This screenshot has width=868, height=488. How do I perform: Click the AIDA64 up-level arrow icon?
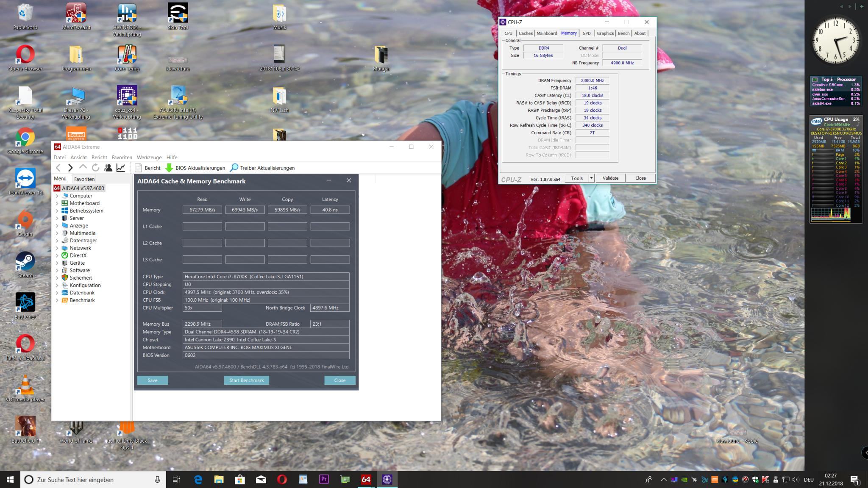[x=83, y=168]
